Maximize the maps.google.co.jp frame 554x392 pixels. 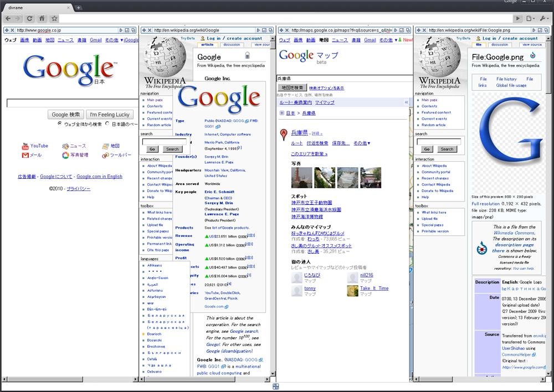coord(402,30)
